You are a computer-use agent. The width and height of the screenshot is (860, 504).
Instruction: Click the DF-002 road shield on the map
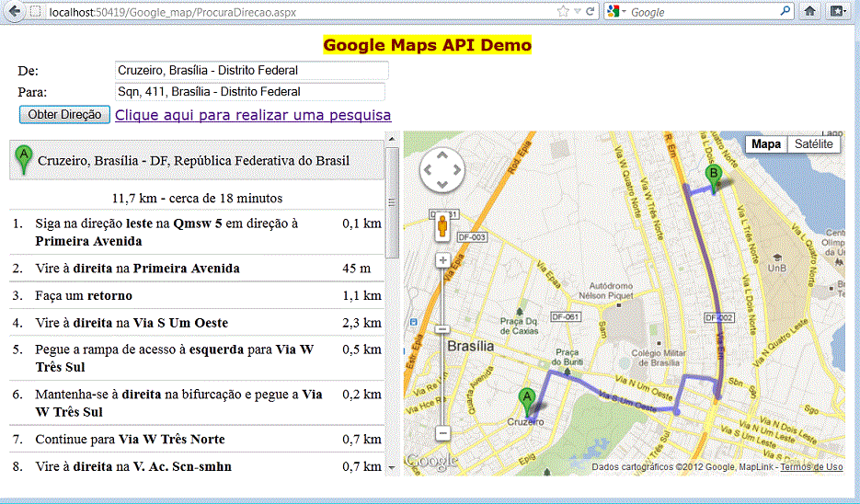click(719, 317)
